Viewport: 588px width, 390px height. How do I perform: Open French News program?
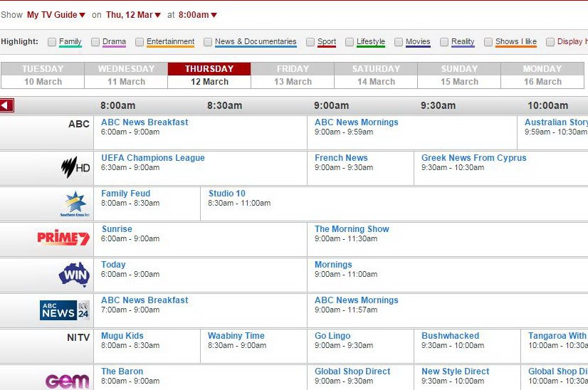341,158
